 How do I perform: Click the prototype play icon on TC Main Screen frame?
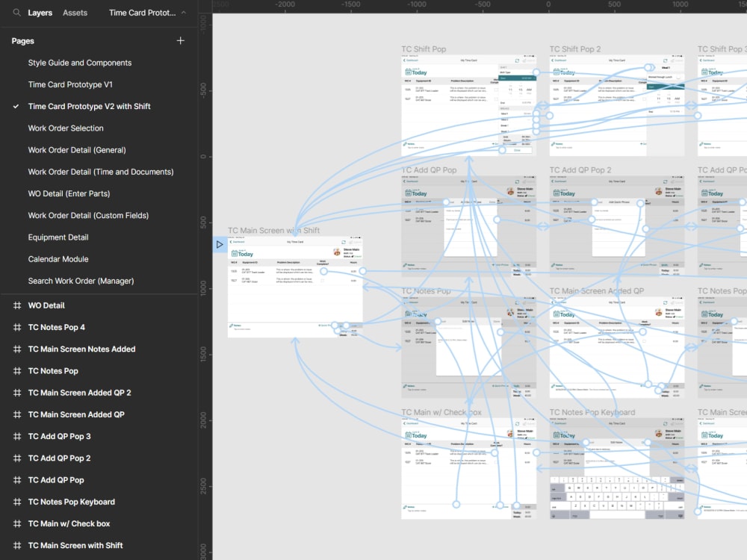click(x=220, y=245)
